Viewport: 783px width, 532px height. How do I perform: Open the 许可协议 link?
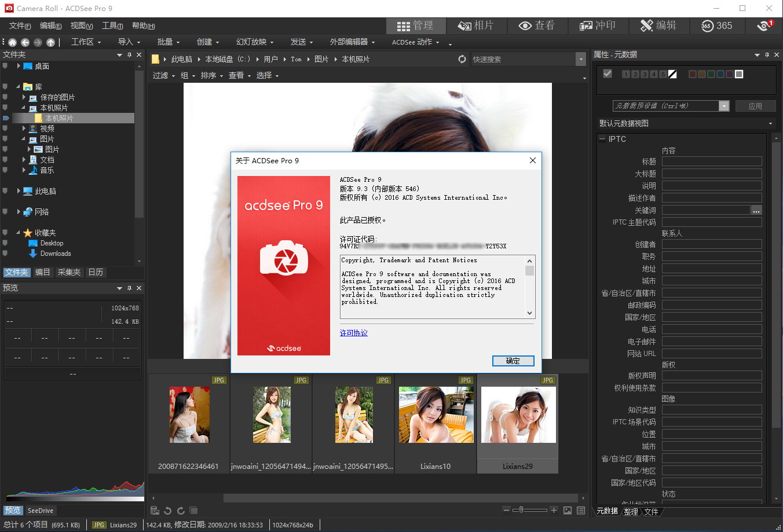point(354,333)
